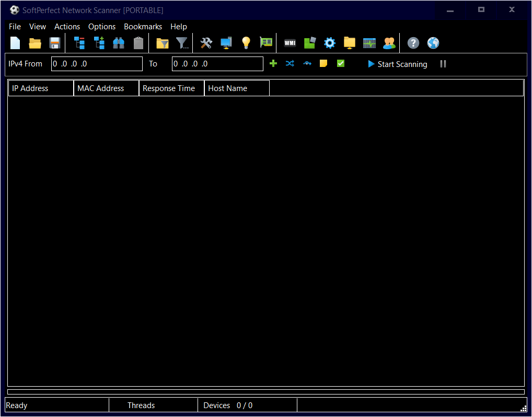
Task: Open the File menu
Action: [15, 27]
